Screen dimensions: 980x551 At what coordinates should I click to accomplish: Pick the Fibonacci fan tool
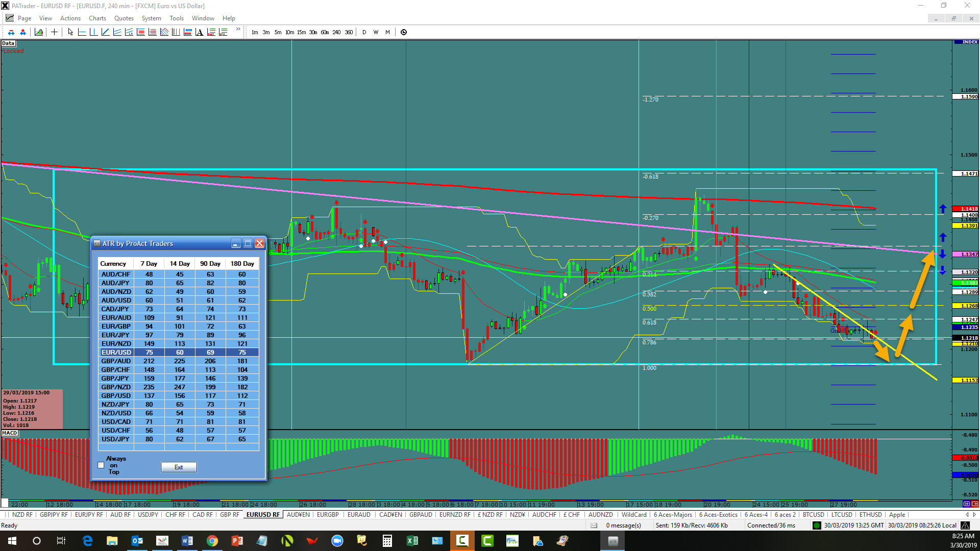tap(164, 32)
